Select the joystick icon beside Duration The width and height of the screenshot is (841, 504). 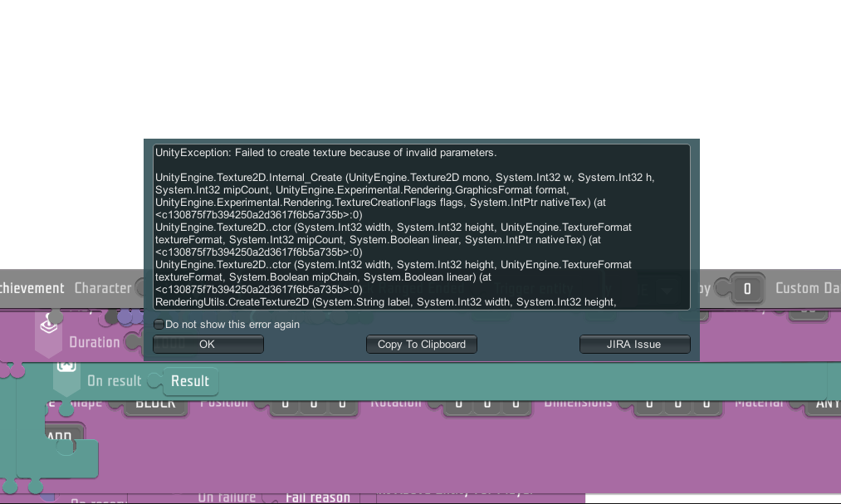51,326
